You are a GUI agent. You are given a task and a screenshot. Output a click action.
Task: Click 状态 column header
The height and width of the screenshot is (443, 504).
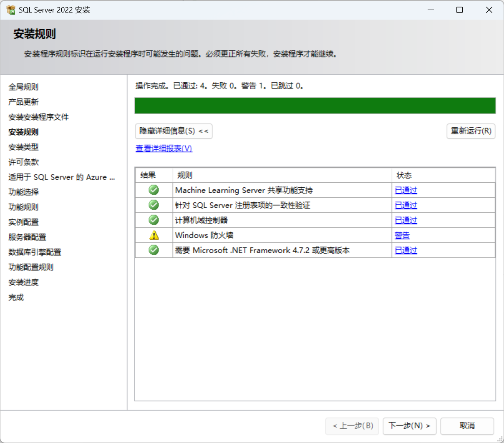click(444, 175)
